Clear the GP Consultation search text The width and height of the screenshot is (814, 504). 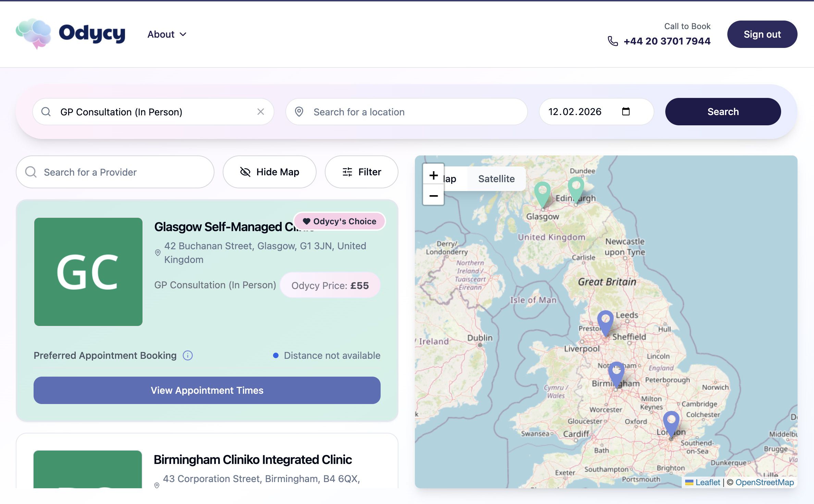(260, 112)
